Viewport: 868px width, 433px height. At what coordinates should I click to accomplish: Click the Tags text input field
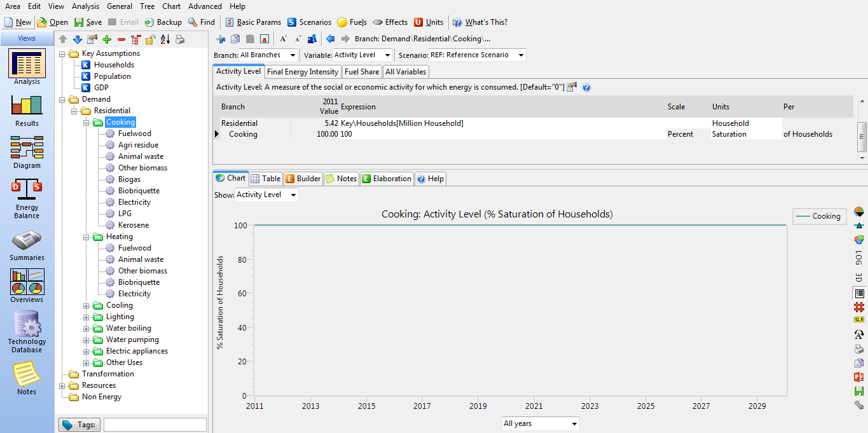click(x=155, y=425)
